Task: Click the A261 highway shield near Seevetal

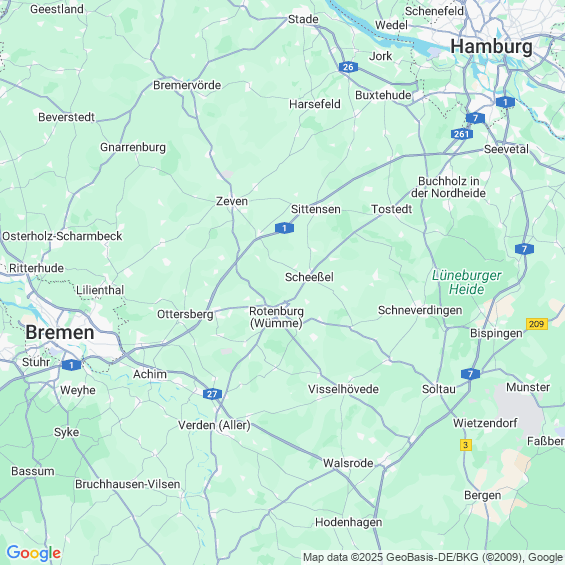Action: pyautogui.click(x=462, y=134)
